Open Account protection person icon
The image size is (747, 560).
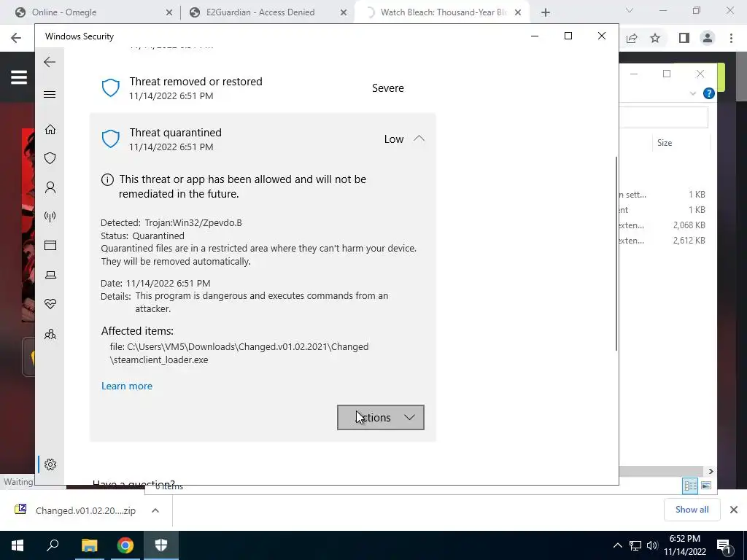coord(50,187)
